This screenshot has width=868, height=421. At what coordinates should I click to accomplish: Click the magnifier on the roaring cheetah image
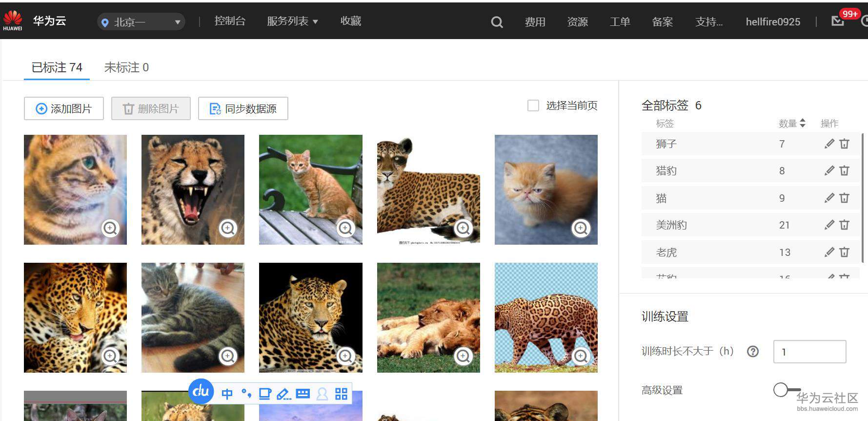(x=228, y=228)
